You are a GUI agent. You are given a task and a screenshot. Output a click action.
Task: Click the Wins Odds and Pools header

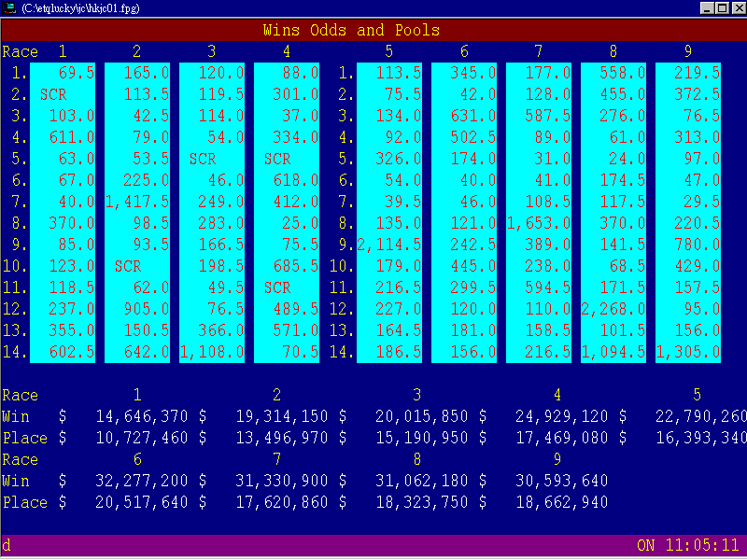(x=373, y=30)
